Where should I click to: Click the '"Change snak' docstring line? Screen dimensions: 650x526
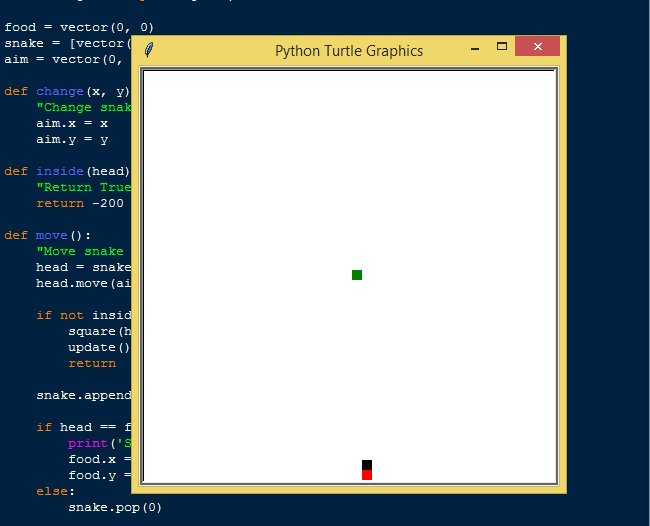tap(84, 107)
